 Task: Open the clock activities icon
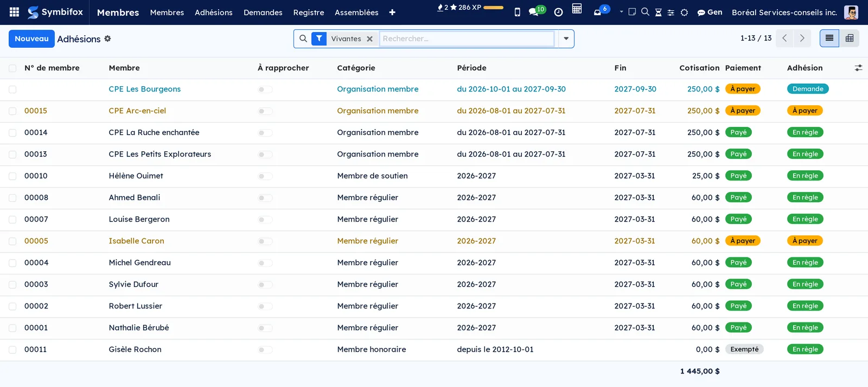coord(558,12)
